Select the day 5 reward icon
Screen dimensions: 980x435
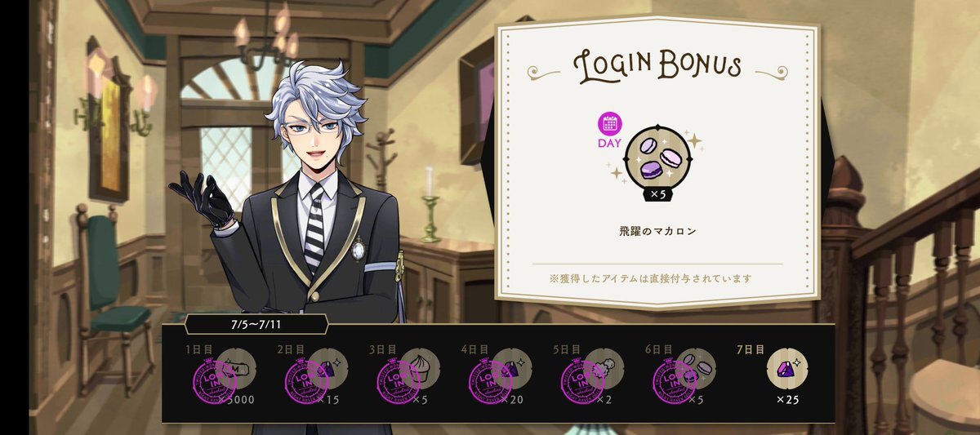pos(604,368)
